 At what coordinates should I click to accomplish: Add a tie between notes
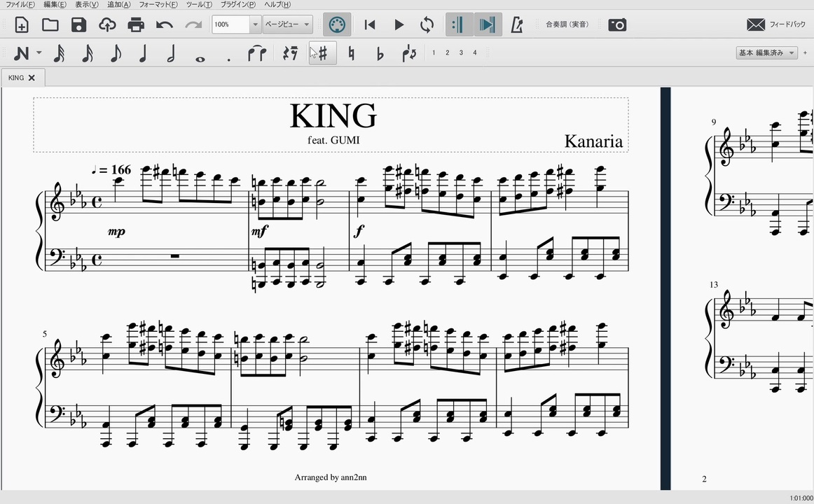[x=257, y=53]
